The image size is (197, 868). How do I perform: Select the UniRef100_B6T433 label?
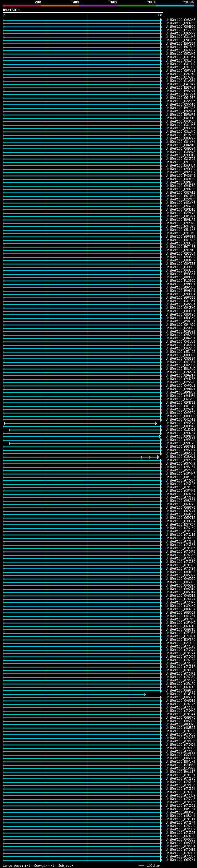(180, 247)
